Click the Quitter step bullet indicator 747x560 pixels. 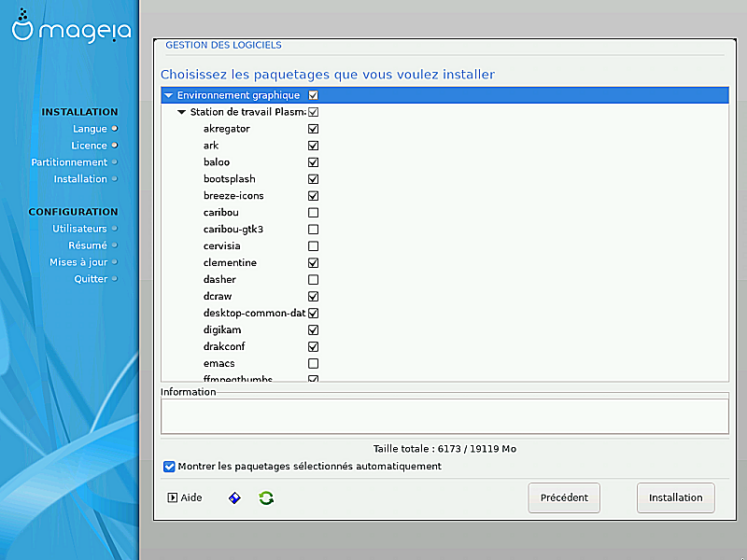coord(115,278)
